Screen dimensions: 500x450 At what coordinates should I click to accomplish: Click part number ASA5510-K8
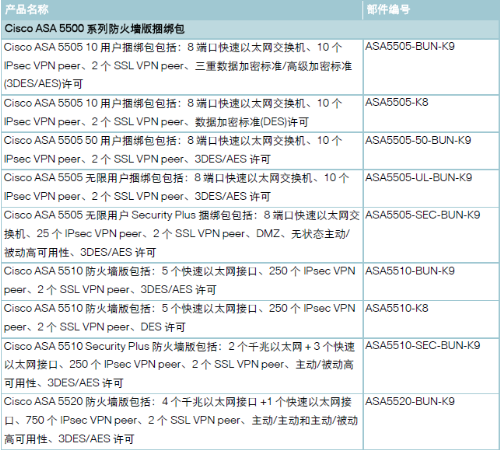tap(397, 308)
